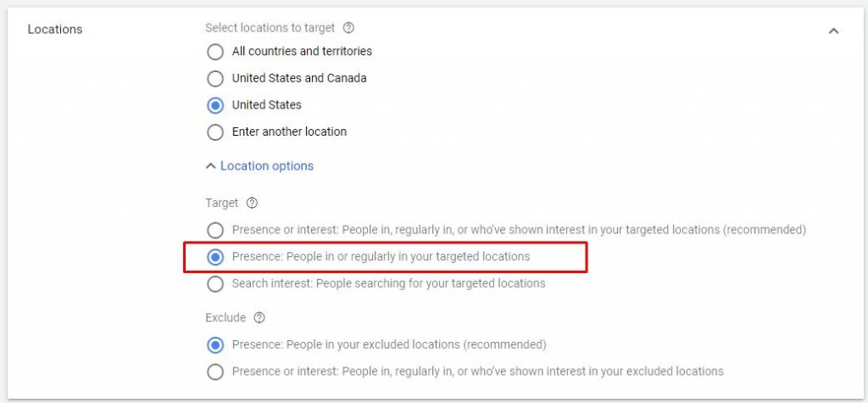Collapse the Location options section
868x403 pixels.
tap(211, 166)
